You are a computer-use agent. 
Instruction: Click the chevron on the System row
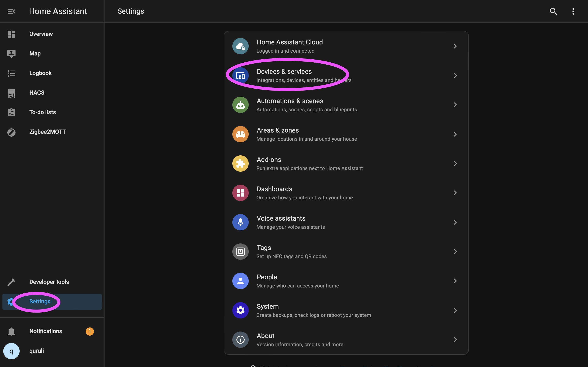click(455, 311)
